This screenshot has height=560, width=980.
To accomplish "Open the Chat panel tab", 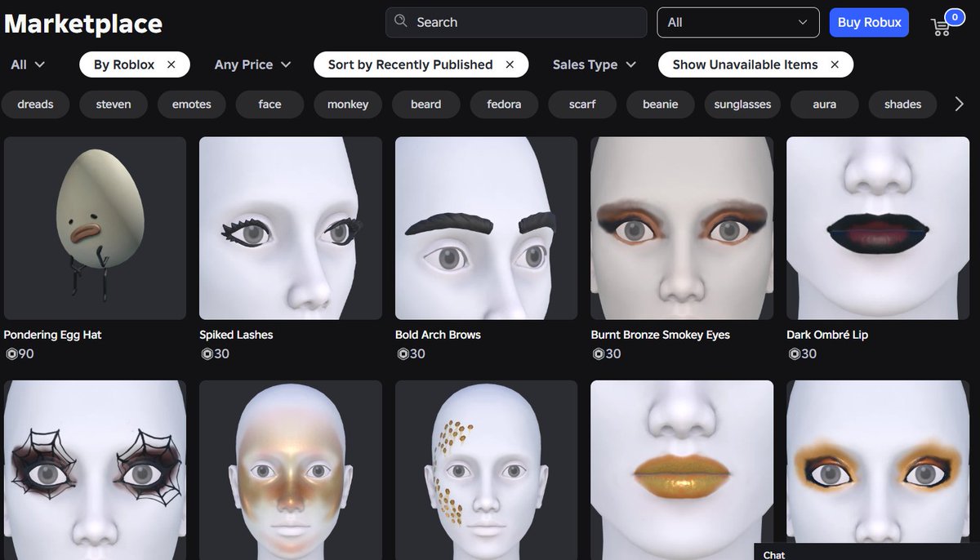I will point(866,553).
